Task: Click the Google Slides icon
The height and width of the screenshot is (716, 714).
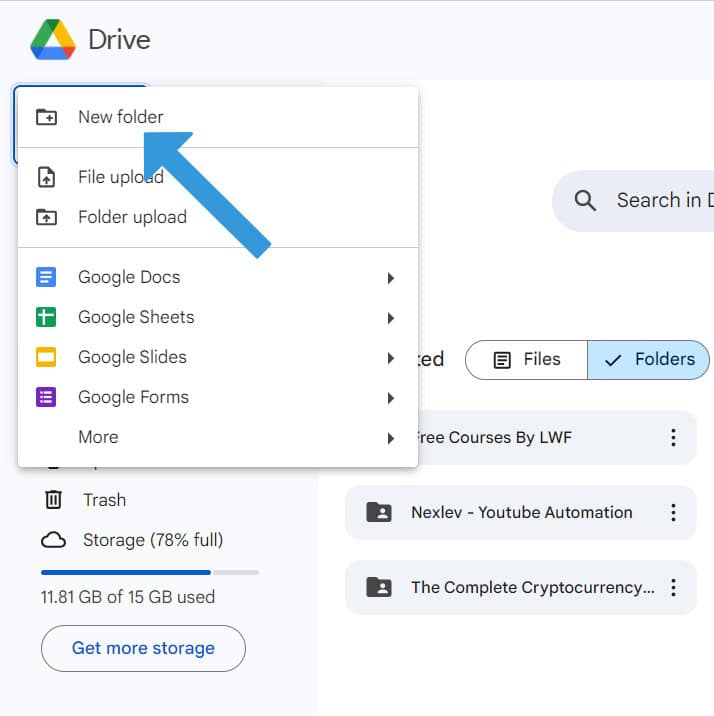Action: point(46,357)
